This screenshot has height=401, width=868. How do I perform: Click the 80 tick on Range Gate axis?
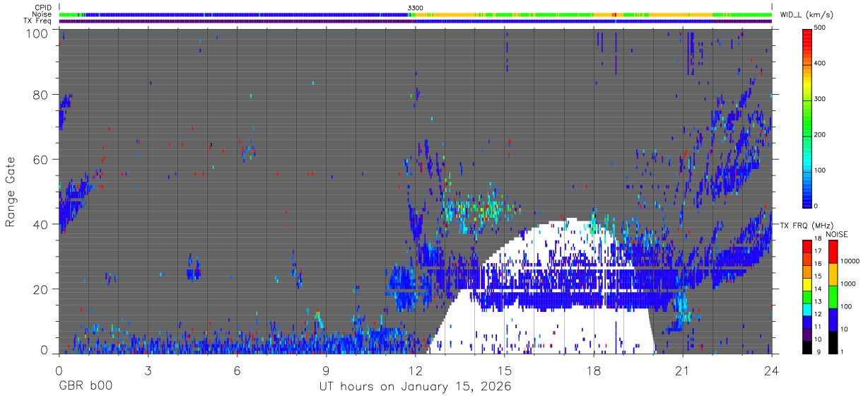[41, 95]
